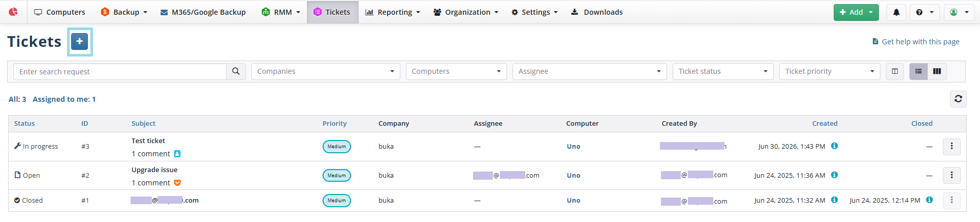Open the Companies filter dropdown
Screen dimensions: 980x222
click(x=326, y=71)
